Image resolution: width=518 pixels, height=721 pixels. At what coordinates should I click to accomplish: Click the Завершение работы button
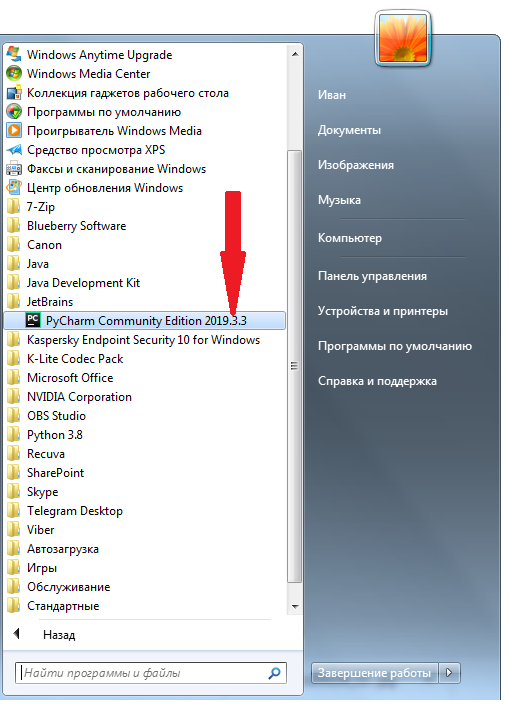point(374,673)
